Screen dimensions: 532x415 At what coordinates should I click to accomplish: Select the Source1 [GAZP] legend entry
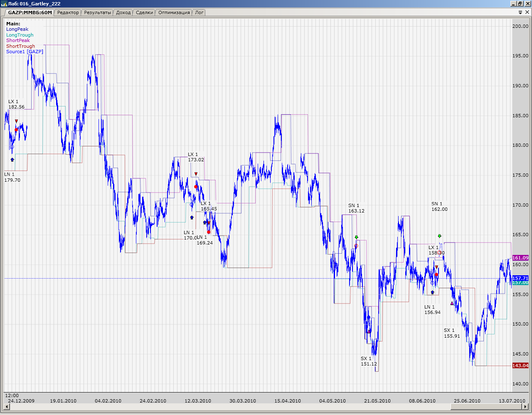(x=25, y=52)
